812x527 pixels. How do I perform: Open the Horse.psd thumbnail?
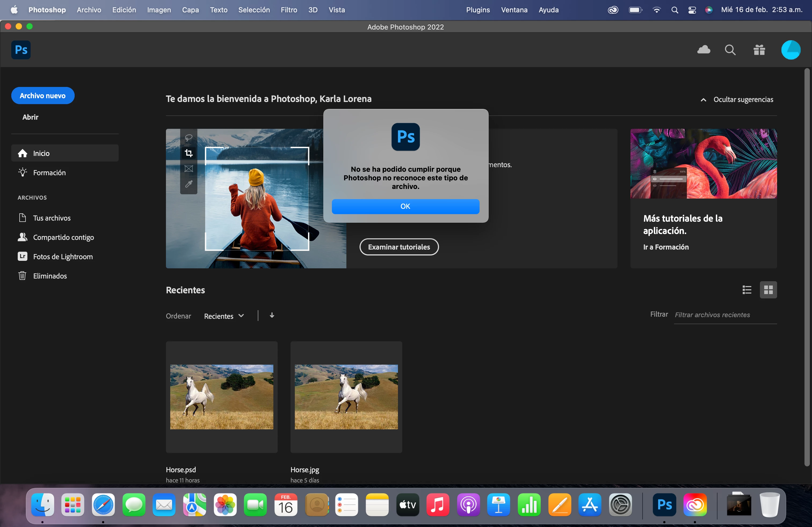click(x=222, y=397)
